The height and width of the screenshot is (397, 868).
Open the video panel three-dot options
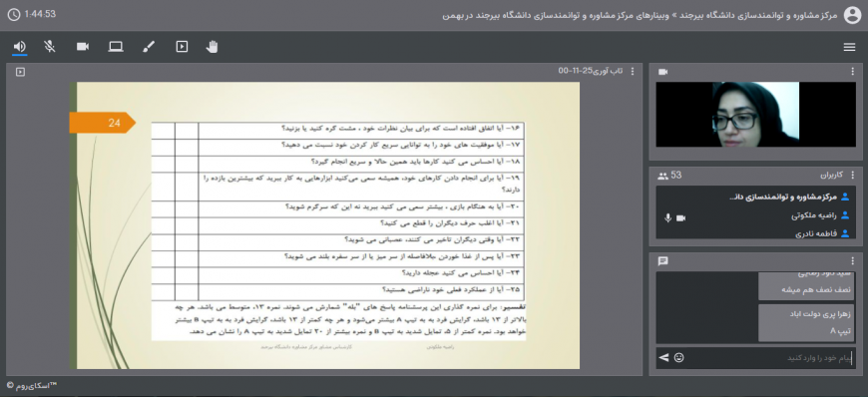point(853,72)
